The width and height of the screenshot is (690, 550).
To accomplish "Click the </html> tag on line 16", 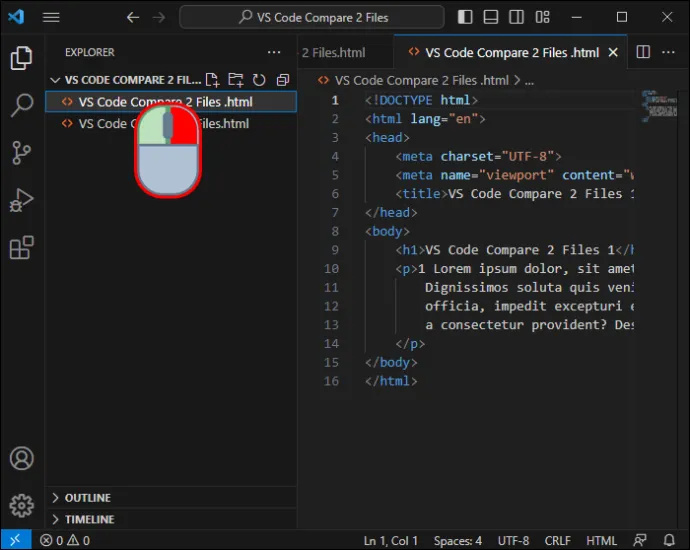I will click(x=391, y=381).
